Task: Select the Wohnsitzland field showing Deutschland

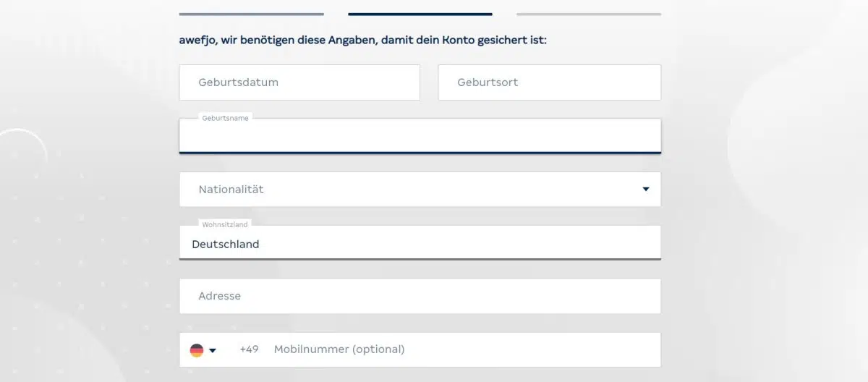Action: [420, 243]
